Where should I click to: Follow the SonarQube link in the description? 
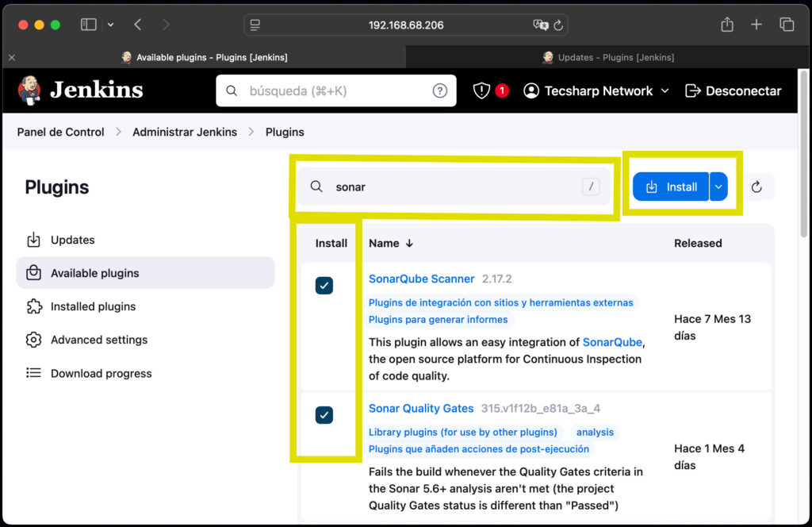pos(612,342)
